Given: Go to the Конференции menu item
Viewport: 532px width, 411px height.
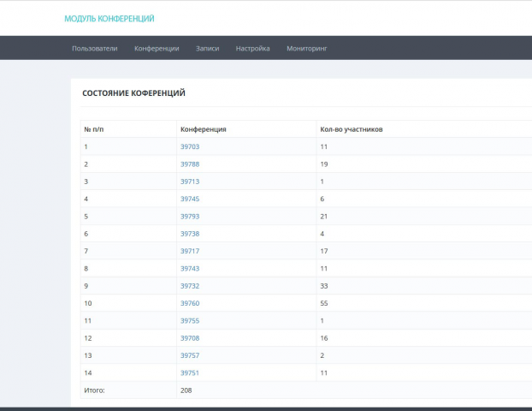Looking at the screenshot, I should 157,49.
